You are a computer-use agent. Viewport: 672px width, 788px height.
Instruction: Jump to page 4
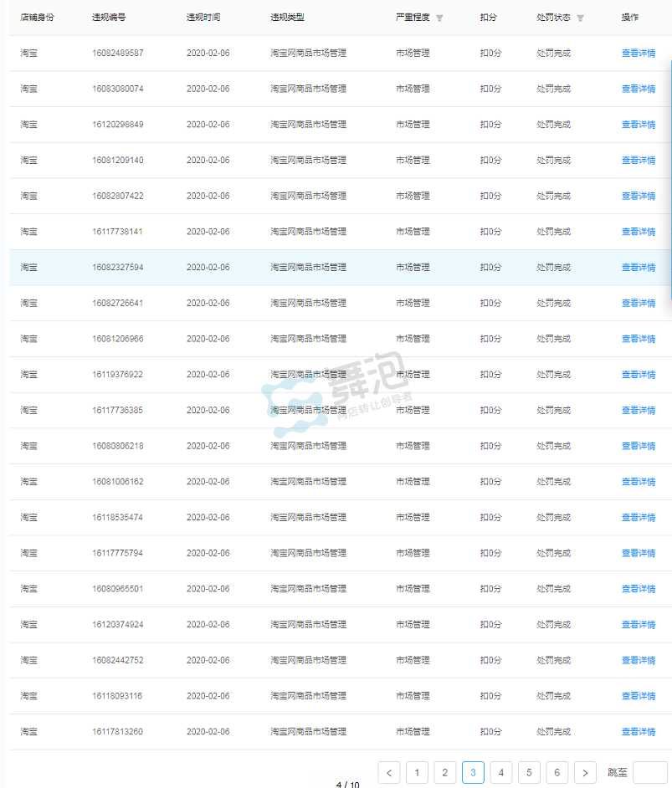point(501,773)
